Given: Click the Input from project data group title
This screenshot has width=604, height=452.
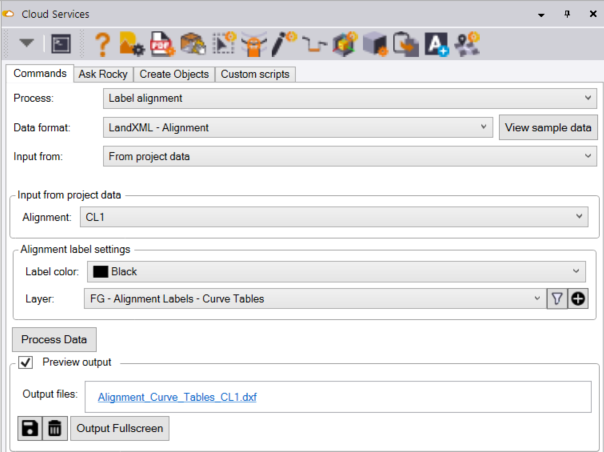Looking at the screenshot, I should coord(69,195).
